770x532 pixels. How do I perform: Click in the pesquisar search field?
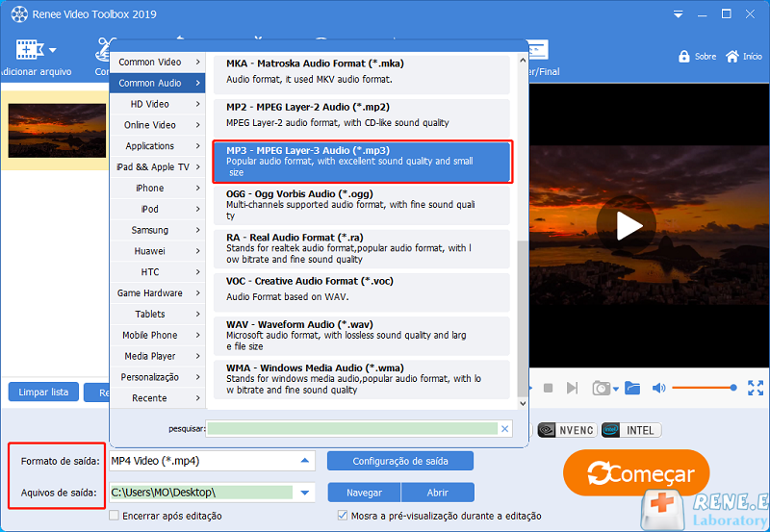point(352,429)
